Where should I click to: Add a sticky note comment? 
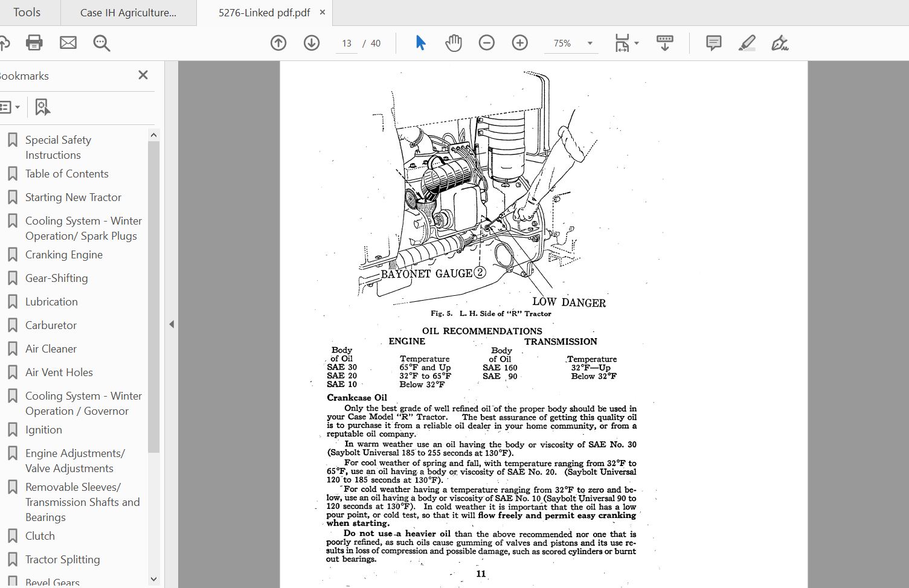pos(714,43)
